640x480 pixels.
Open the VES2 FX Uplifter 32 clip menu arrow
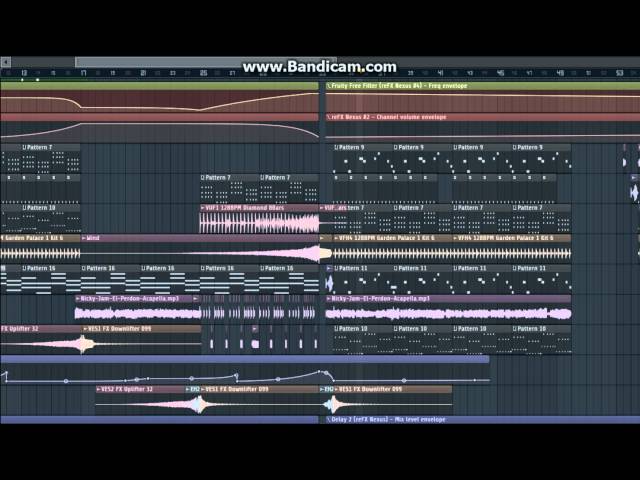pos(98,389)
